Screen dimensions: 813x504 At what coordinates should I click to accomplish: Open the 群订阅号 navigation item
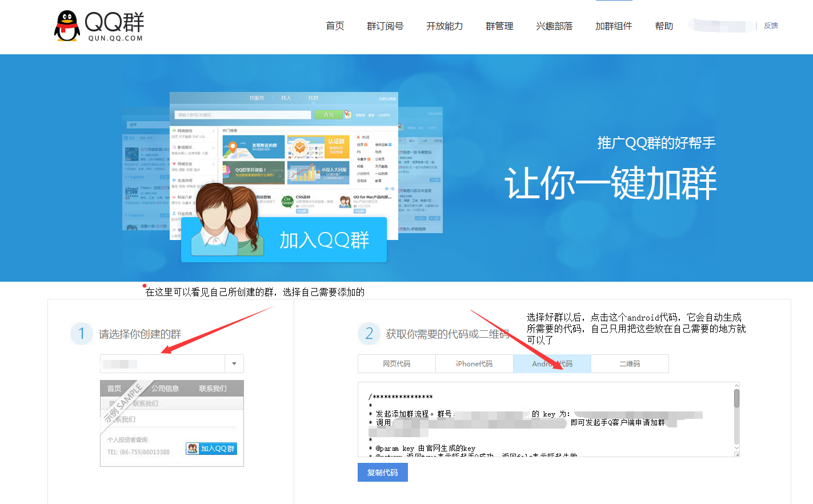pos(385,26)
